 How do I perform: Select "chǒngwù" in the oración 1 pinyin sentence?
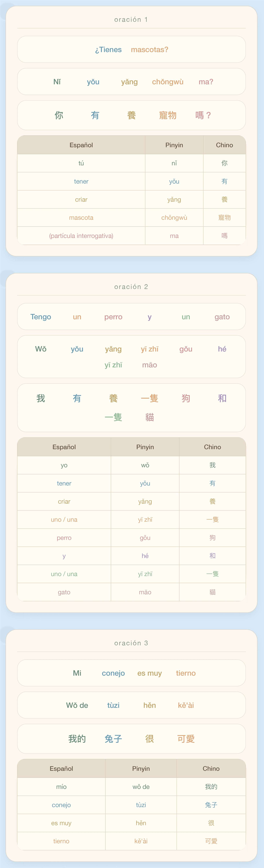168,82
